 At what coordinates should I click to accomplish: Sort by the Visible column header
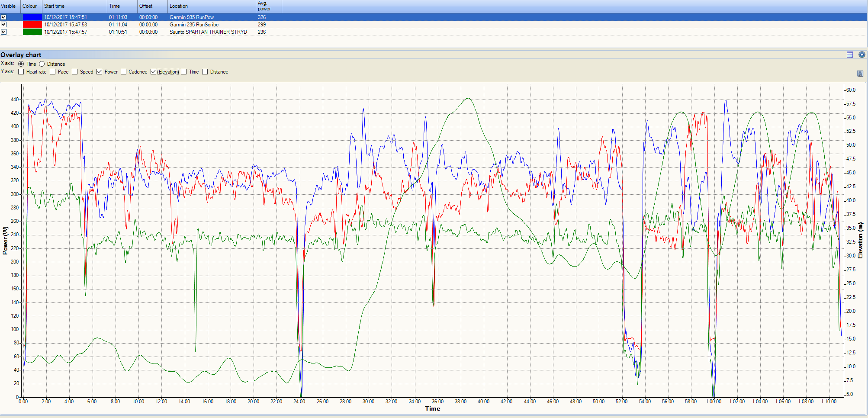[10, 6]
